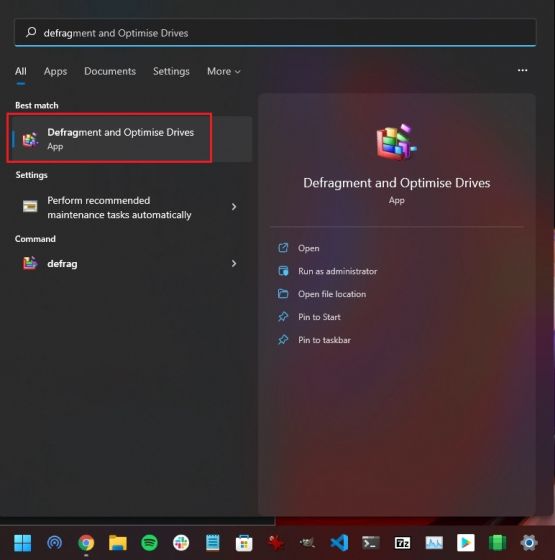
Task: Open 7-Zip from the taskbar
Action: click(x=402, y=543)
